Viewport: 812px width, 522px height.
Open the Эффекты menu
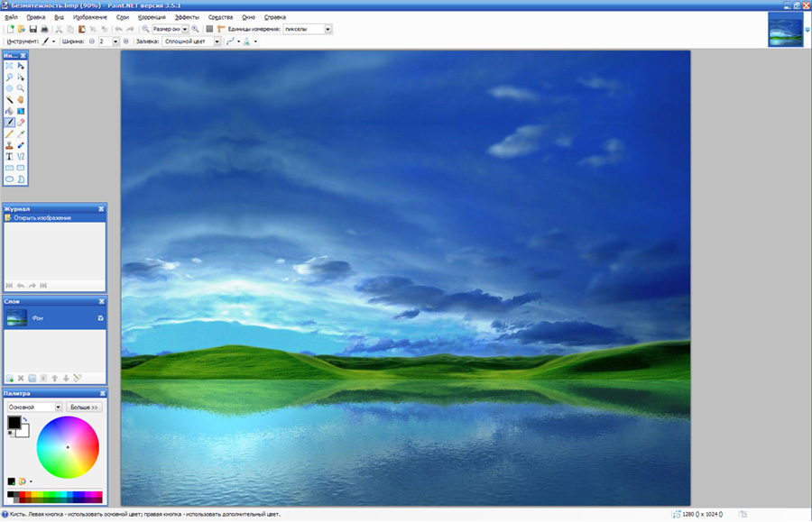coord(187,17)
